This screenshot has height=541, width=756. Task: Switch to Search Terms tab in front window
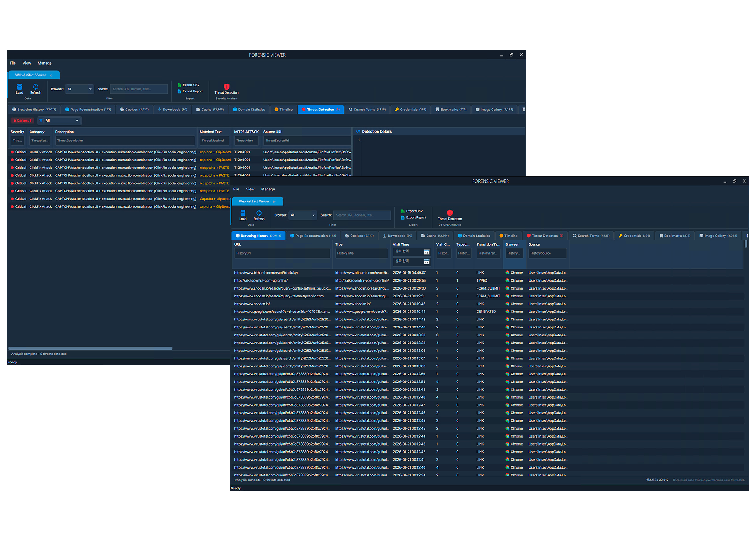(591, 236)
